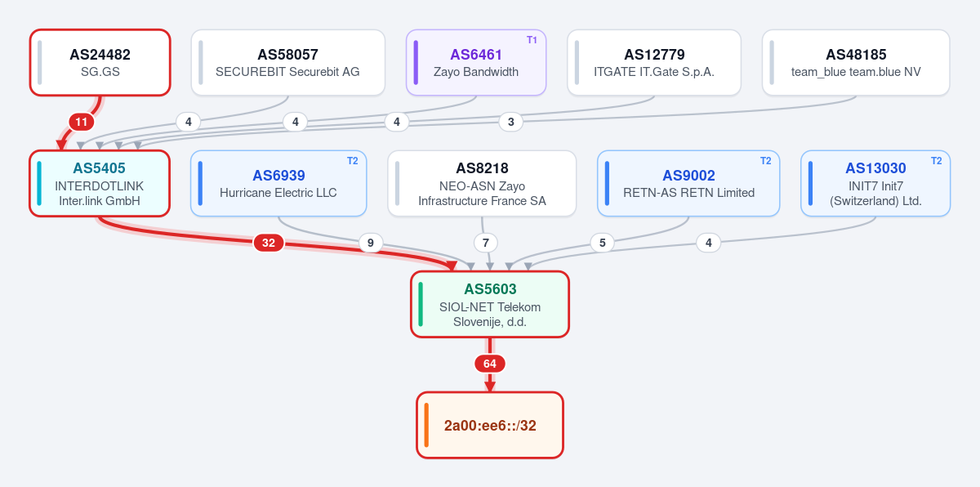980x487 pixels.
Task: Select the AS9002 RETN node
Action: tap(688, 184)
